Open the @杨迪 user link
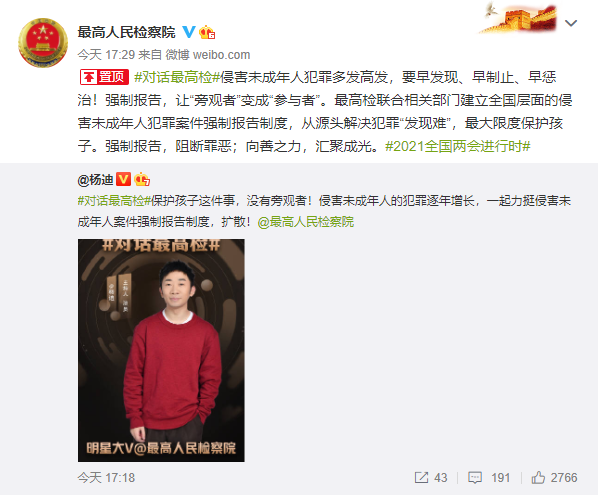This screenshot has height=497, width=598. (95, 179)
